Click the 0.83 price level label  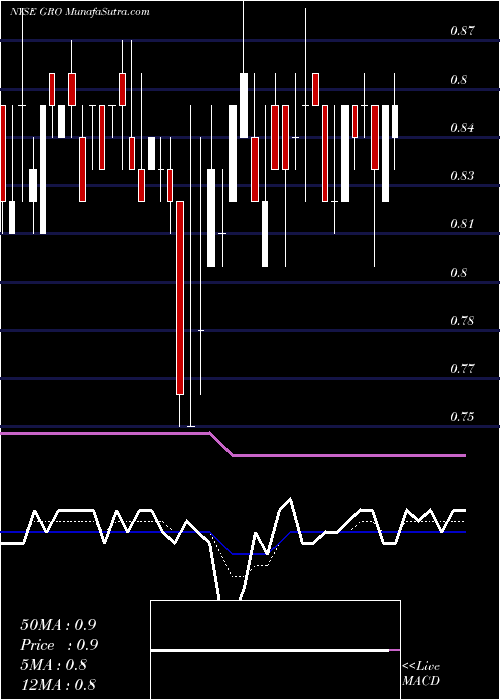[462, 176]
